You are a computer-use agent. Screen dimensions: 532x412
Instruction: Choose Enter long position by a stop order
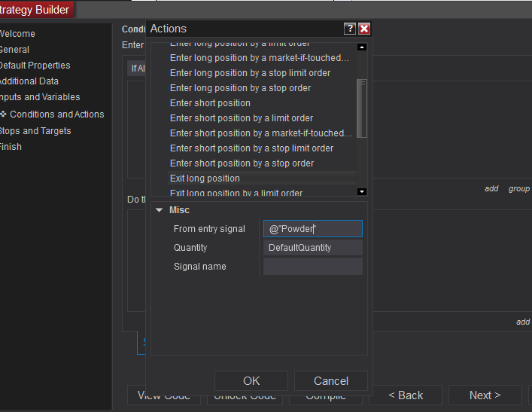(240, 88)
